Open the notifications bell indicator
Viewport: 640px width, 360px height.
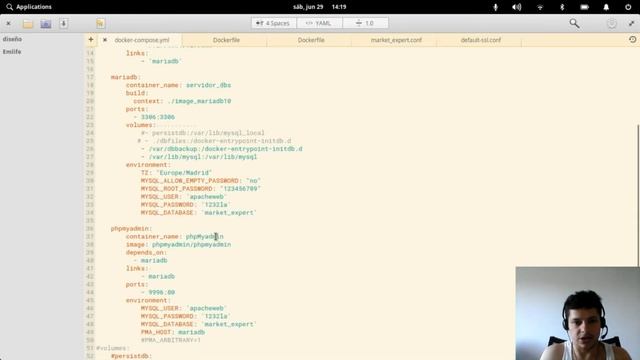[606, 7]
